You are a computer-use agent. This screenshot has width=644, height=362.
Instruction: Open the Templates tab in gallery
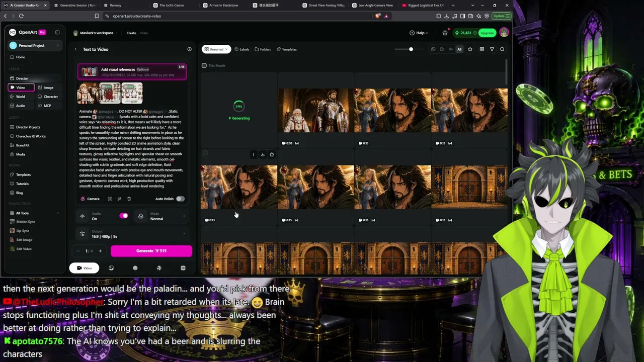[x=286, y=49]
